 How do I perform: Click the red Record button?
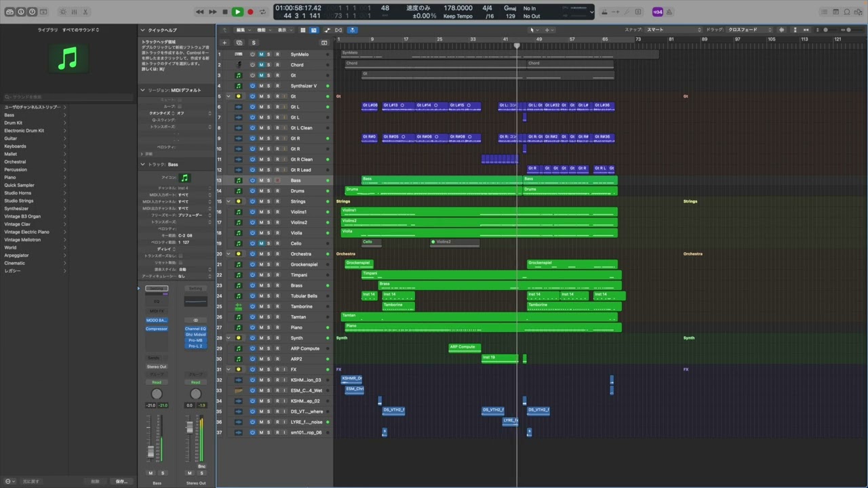pyautogui.click(x=250, y=12)
